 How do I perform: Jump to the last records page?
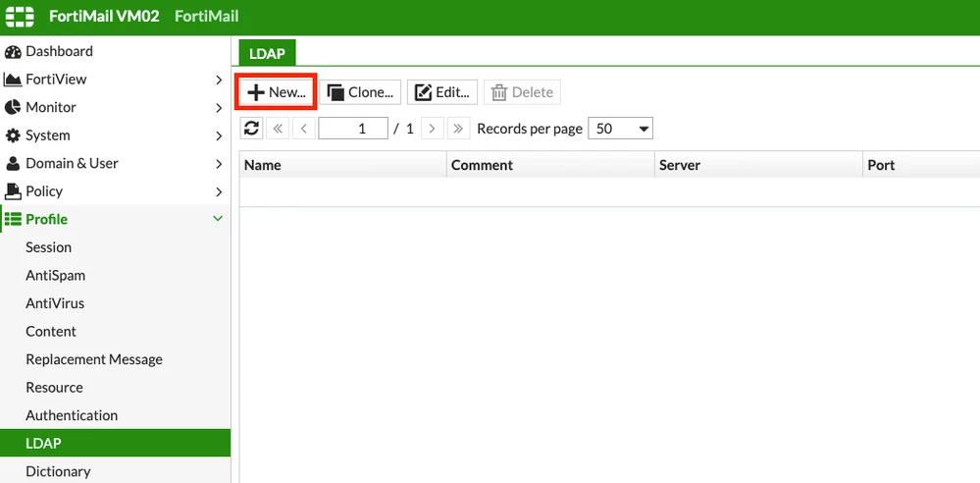point(458,129)
